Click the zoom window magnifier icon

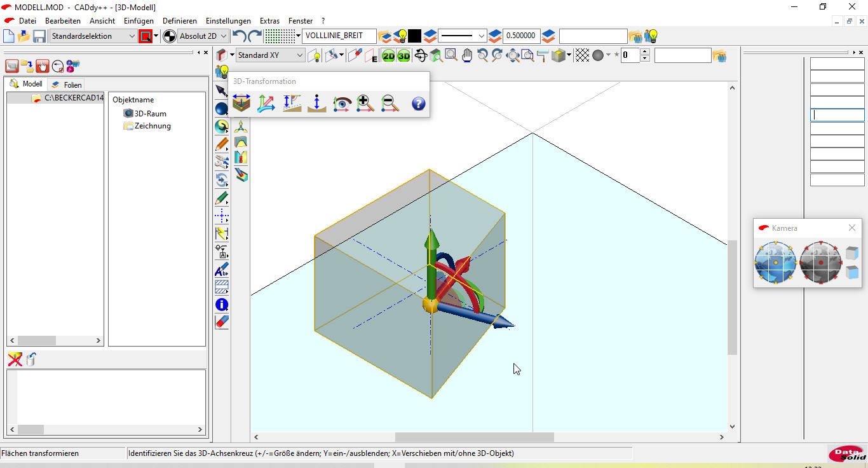coord(451,56)
